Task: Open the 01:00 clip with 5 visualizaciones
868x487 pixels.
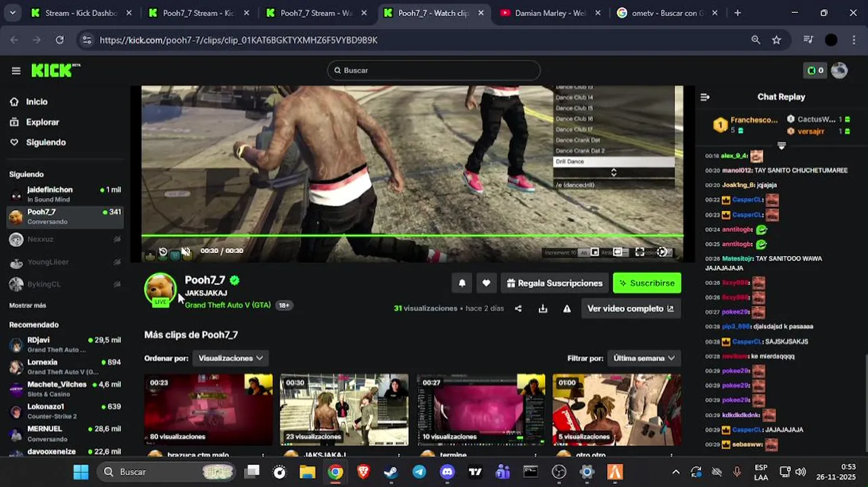Action: click(x=617, y=410)
